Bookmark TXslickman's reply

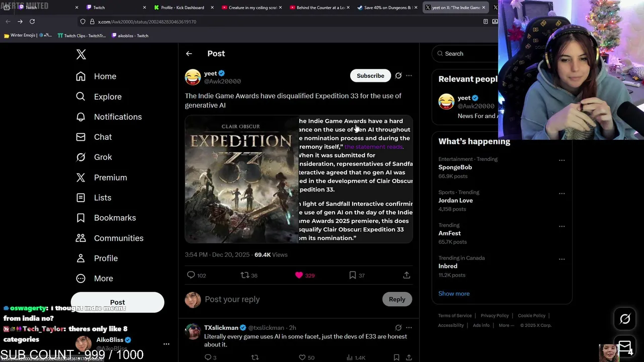[x=396, y=357]
